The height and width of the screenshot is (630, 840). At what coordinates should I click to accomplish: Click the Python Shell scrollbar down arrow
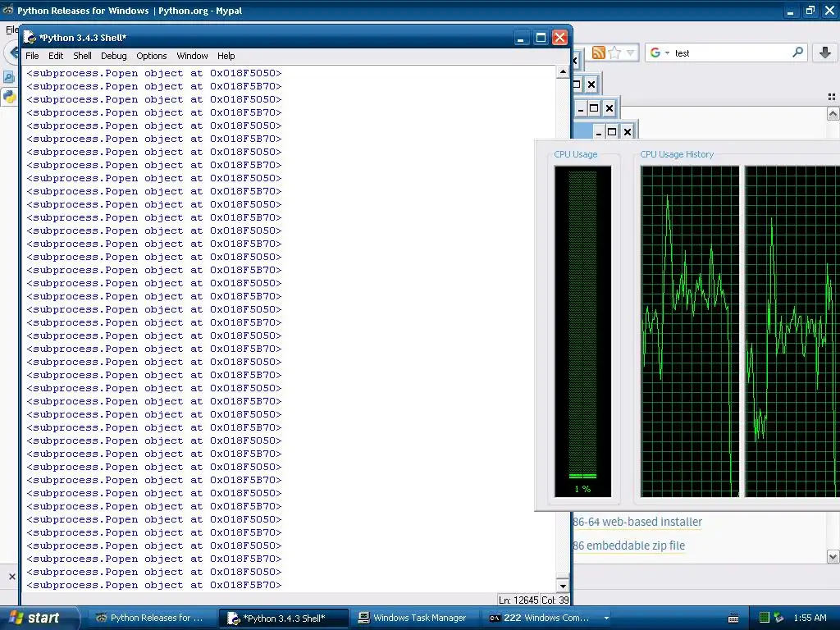(x=563, y=586)
